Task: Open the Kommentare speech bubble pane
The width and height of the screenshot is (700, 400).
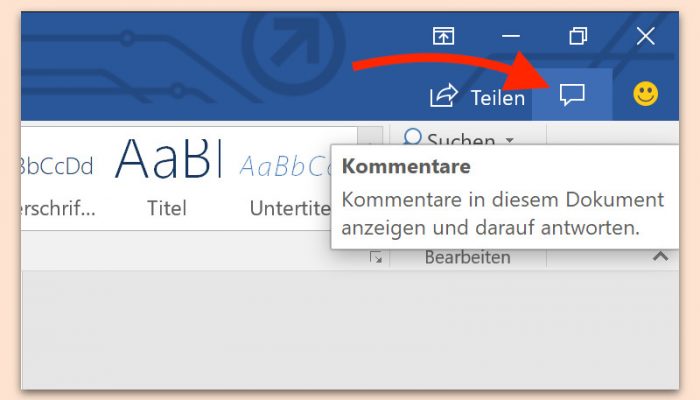Action: click(x=572, y=95)
